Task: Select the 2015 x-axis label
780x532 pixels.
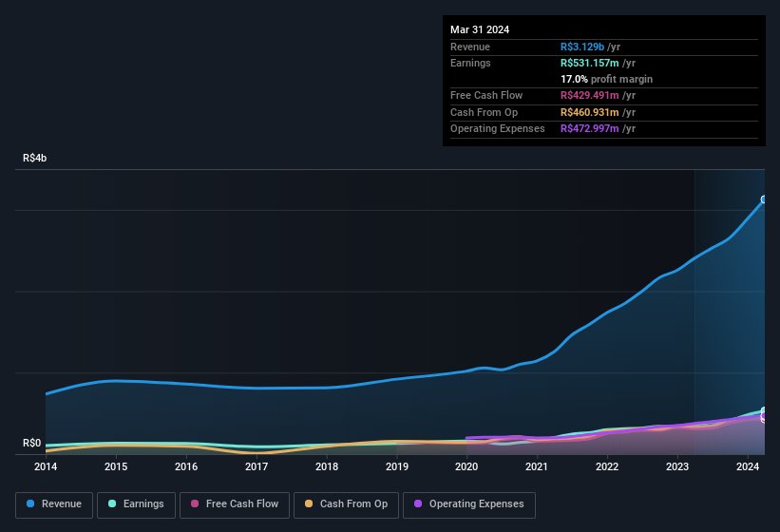Action: [116, 466]
